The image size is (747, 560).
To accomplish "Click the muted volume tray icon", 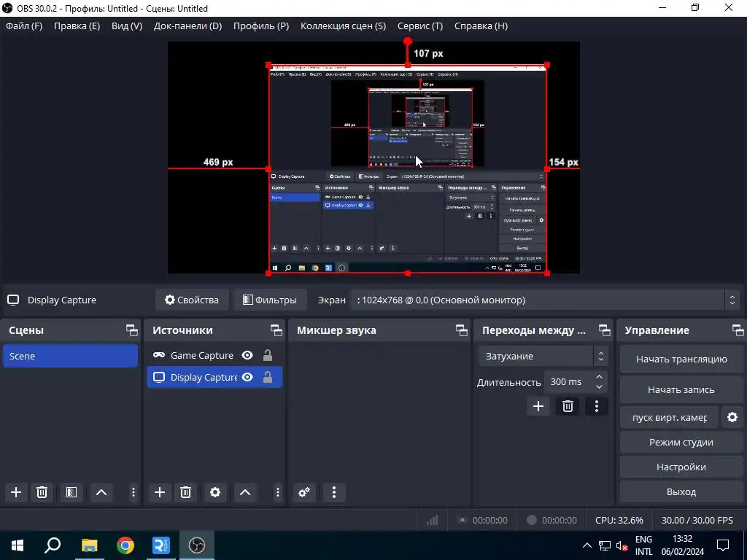I will tap(622, 545).
